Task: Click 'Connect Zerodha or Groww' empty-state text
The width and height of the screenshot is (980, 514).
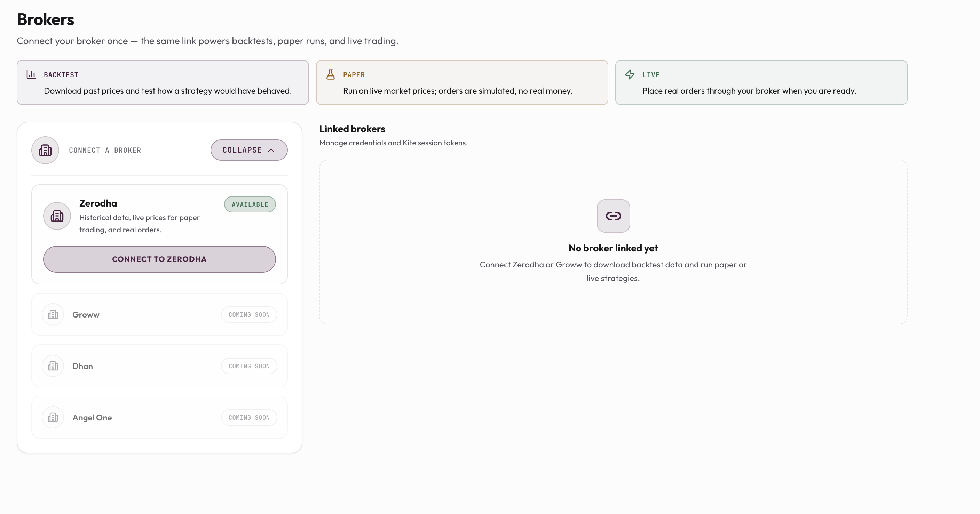Action: click(x=613, y=272)
